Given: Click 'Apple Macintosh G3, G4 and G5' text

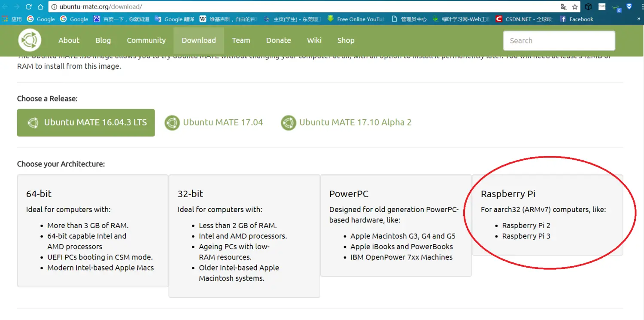Looking at the screenshot, I should click(403, 236).
